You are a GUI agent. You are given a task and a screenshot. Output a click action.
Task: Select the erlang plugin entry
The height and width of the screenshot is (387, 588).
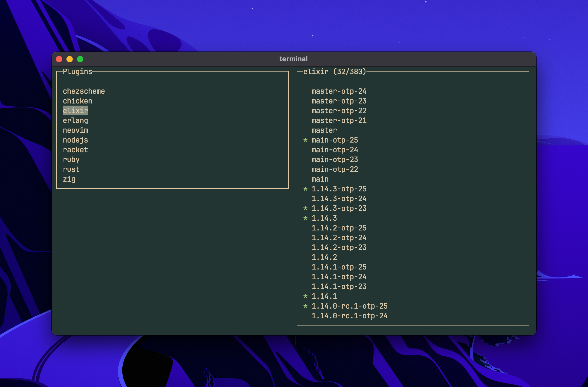[75, 121]
